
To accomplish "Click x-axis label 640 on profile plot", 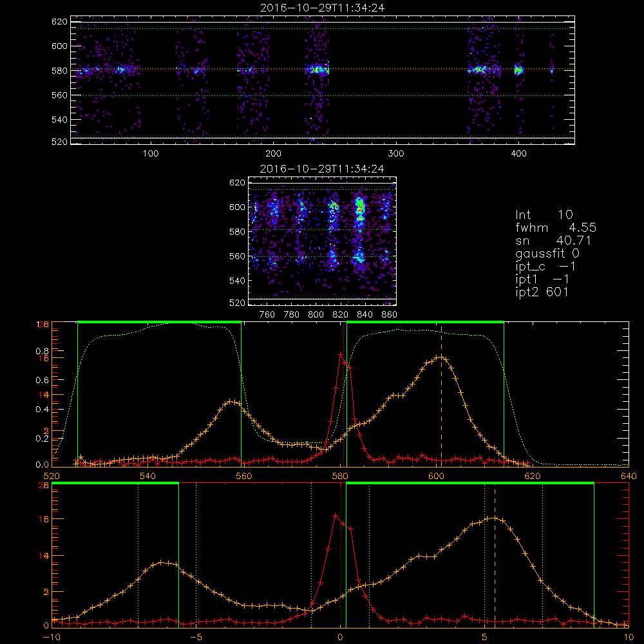I will [x=629, y=477].
